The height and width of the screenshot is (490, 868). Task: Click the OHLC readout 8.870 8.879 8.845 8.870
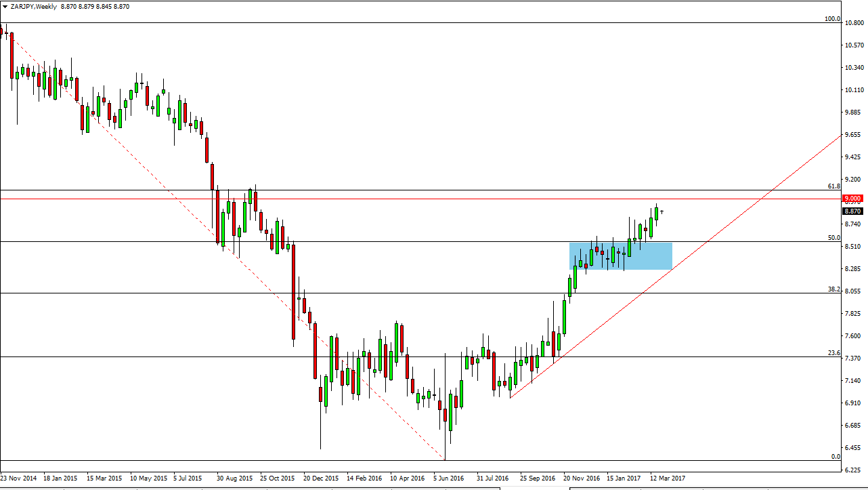pos(95,6)
